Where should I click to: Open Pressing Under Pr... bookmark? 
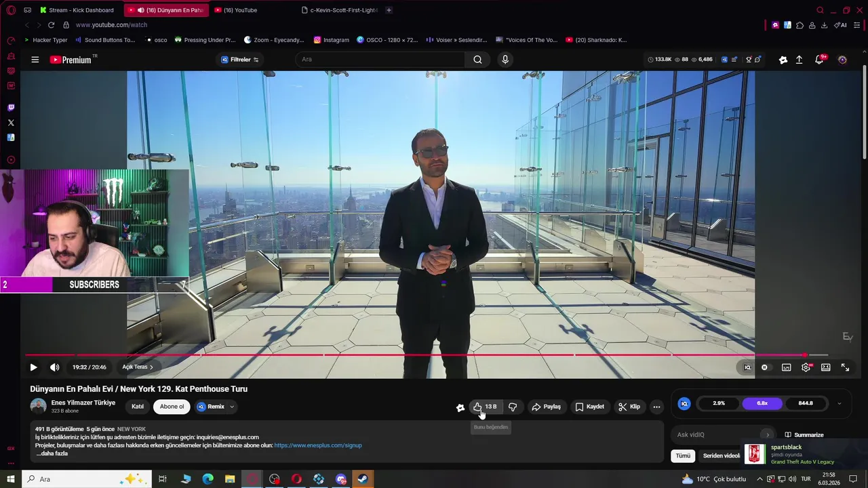[205, 40]
